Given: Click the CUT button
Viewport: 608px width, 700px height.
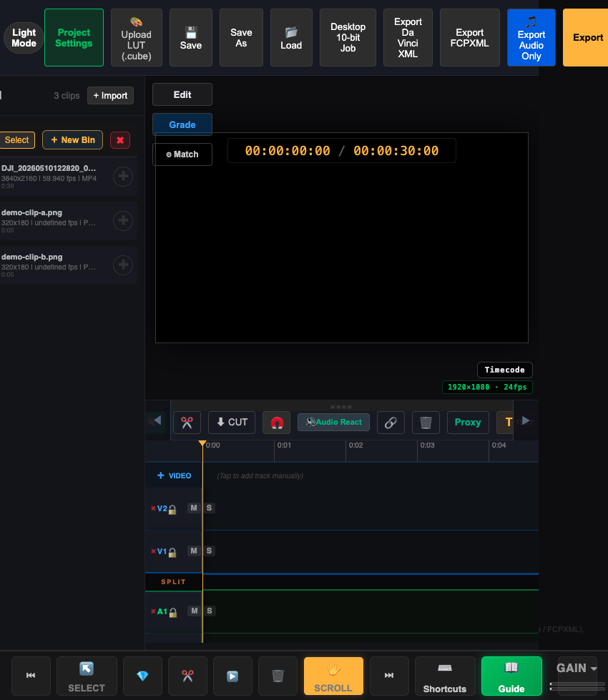Looking at the screenshot, I should 232,423.
